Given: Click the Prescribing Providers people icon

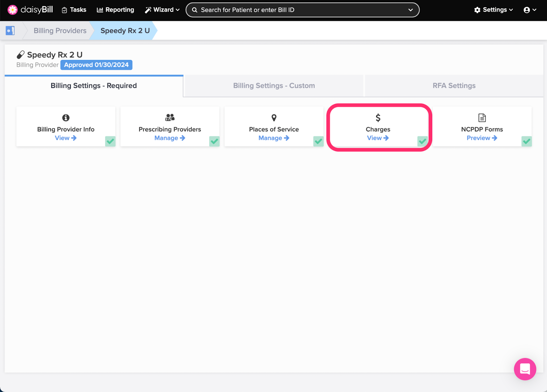Looking at the screenshot, I should pos(170,118).
